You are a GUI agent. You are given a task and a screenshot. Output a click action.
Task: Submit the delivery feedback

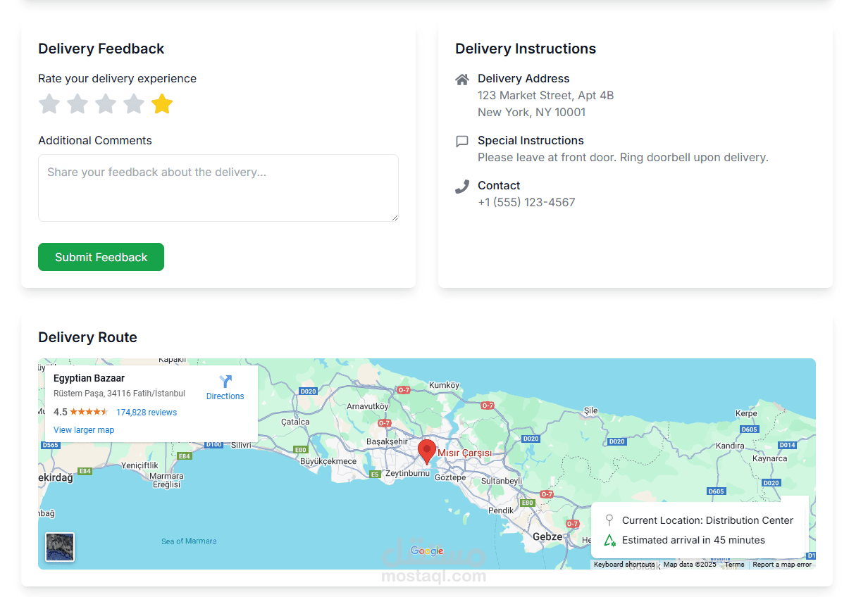click(x=101, y=257)
